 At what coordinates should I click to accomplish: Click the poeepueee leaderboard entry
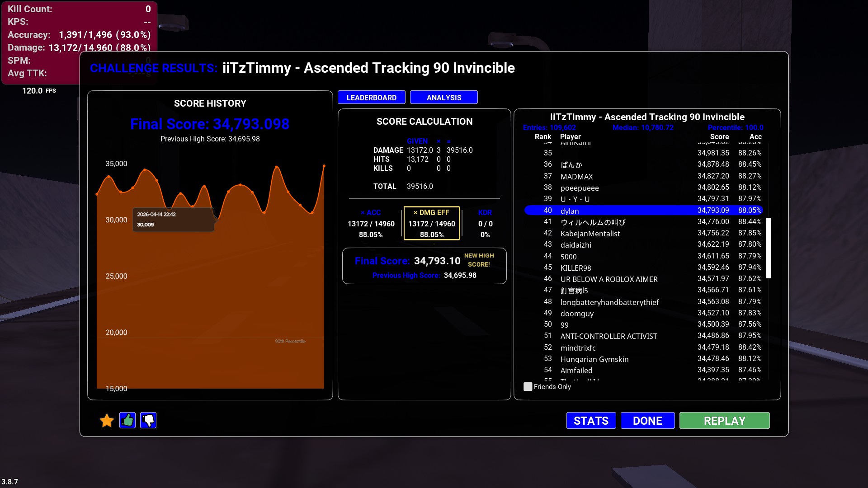point(579,188)
